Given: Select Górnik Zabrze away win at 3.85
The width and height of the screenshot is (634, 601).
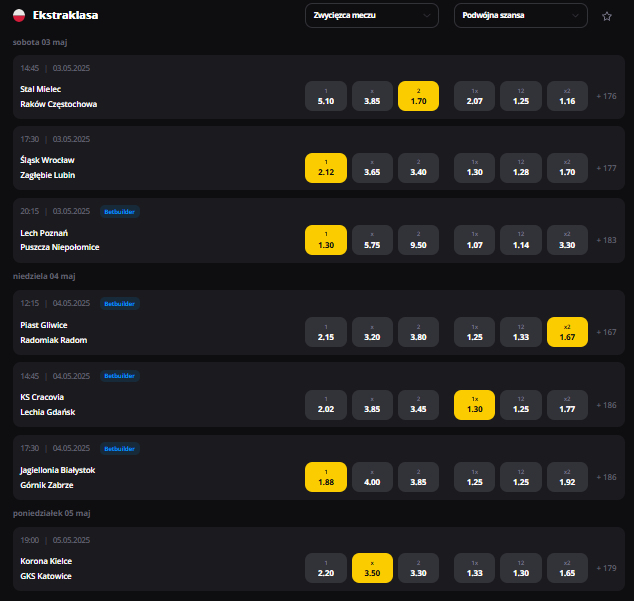Looking at the screenshot, I should tap(418, 477).
